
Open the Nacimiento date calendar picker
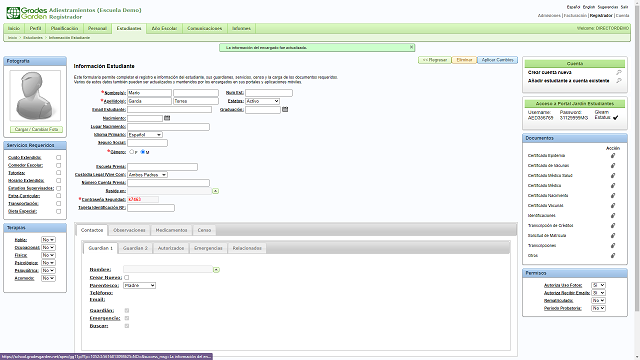tap(167, 118)
